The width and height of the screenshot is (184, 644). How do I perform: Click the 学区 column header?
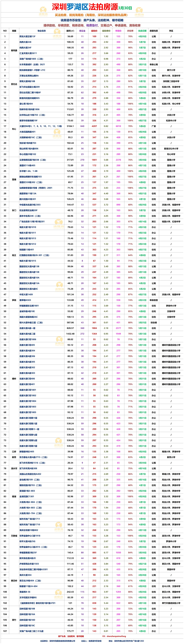coord(171,31)
